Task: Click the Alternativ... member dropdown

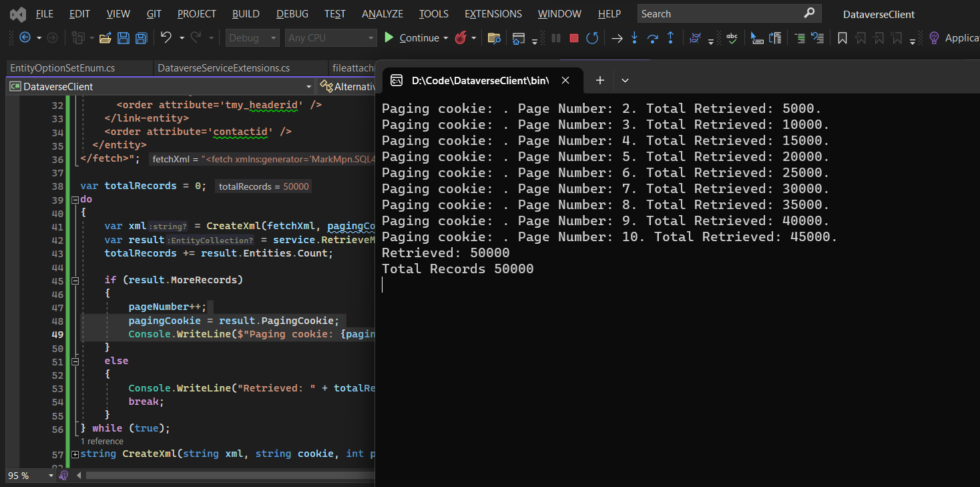Action: pos(348,86)
